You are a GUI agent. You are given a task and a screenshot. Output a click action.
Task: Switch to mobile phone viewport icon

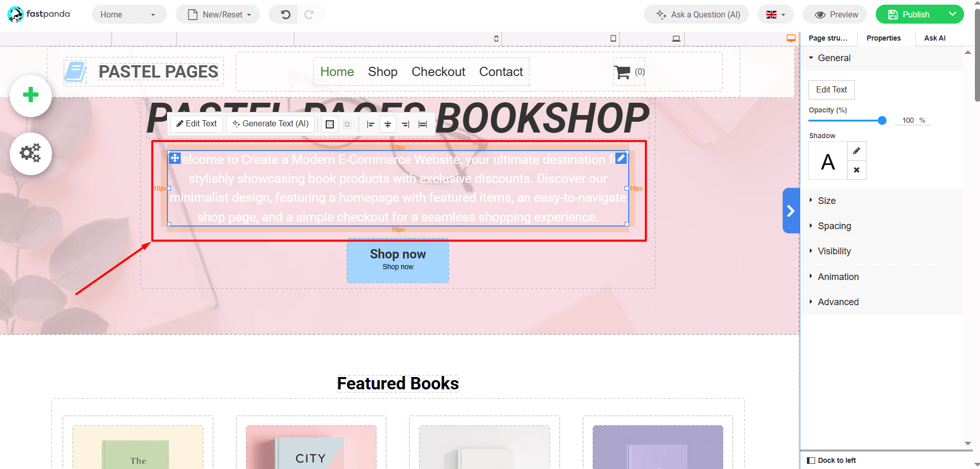click(x=496, y=39)
